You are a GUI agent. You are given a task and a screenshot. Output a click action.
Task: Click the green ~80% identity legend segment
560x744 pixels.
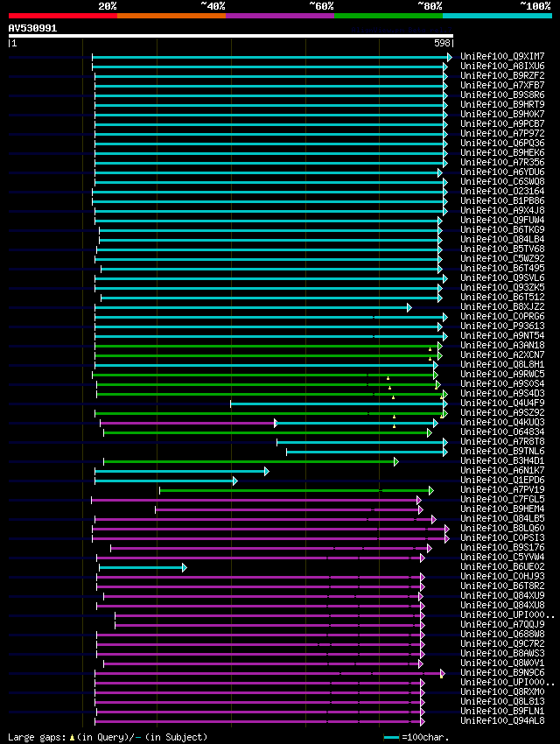[388, 16]
